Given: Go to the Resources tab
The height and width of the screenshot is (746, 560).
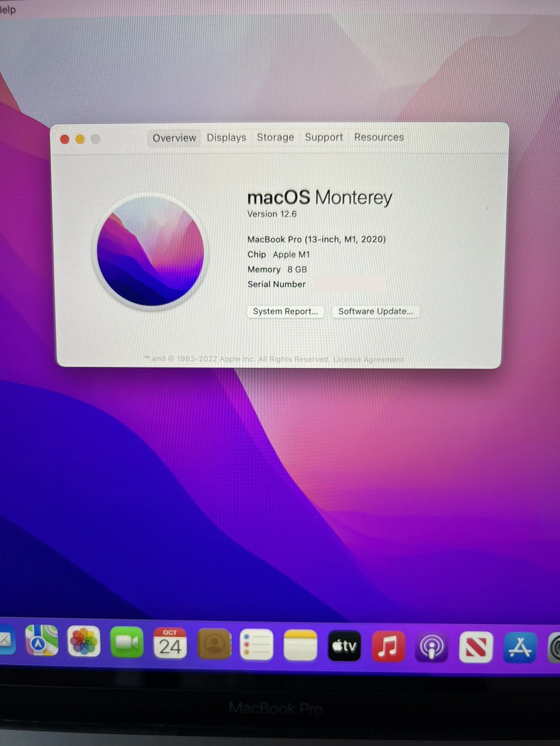Looking at the screenshot, I should pos(379,137).
